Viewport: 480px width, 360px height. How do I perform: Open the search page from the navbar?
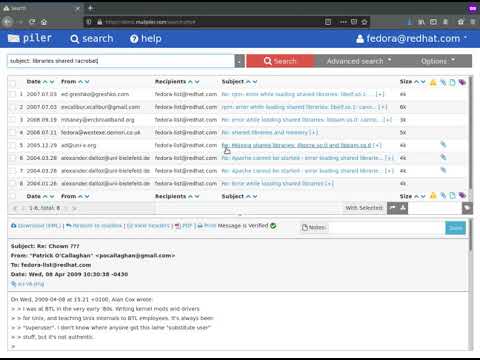pyautogui.click(x=92, y=39)
